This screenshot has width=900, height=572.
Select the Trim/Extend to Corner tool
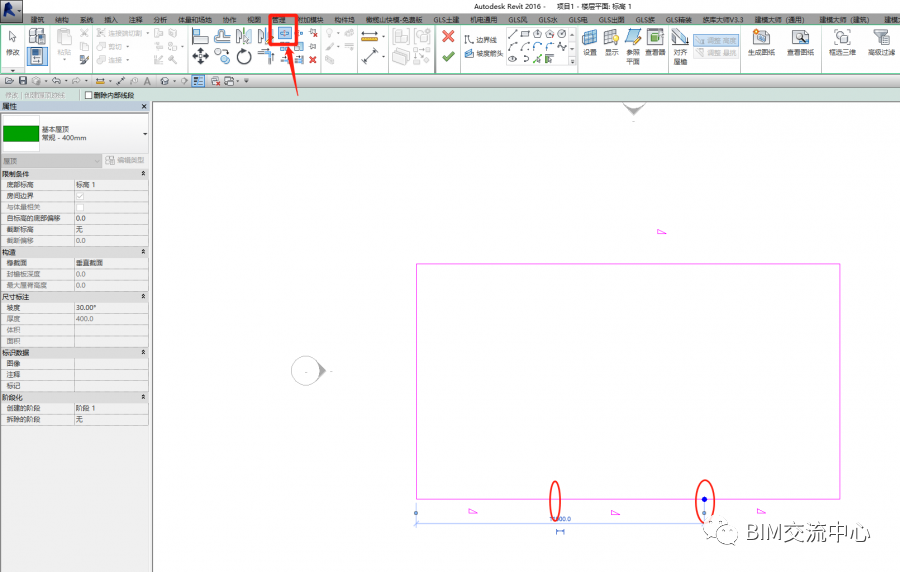coord(266,56)
